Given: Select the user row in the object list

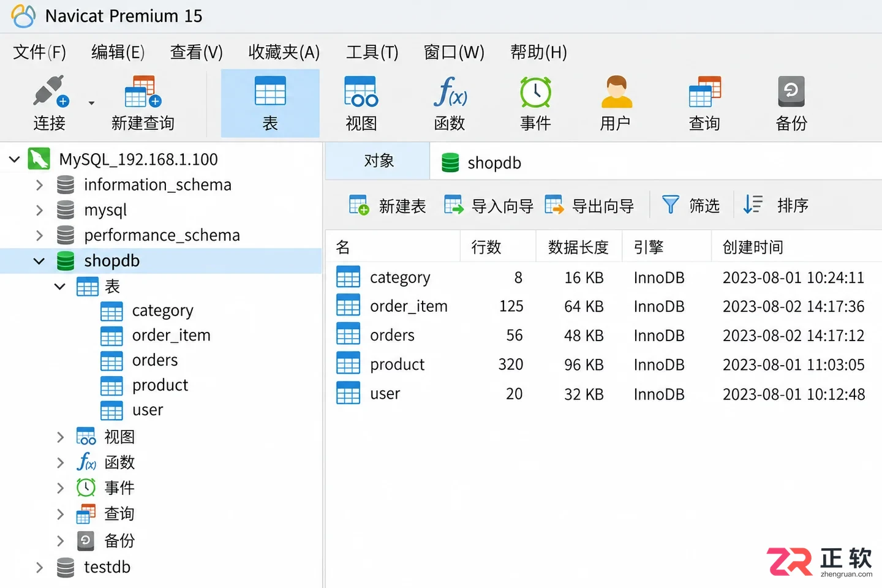Looking at the screenshot, I should (x=603, y=393).
